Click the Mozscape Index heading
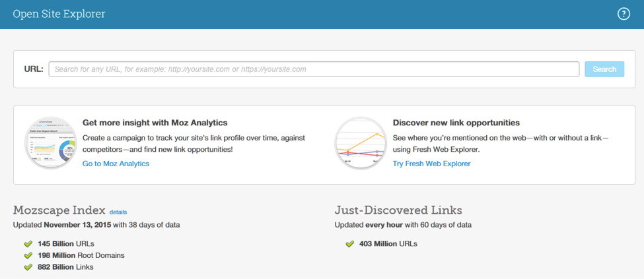Image resolution: width=644 pixels, height=279 pixels. point(59,210)
